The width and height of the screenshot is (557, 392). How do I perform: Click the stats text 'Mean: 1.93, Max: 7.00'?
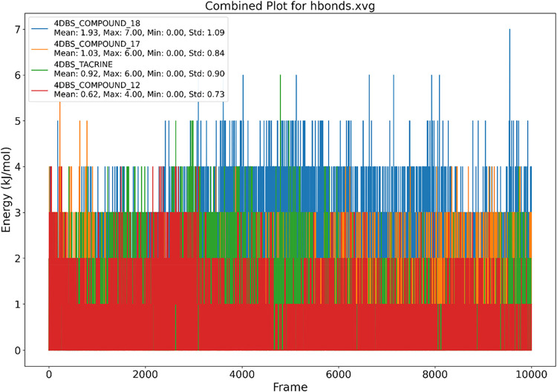[98, 33]
